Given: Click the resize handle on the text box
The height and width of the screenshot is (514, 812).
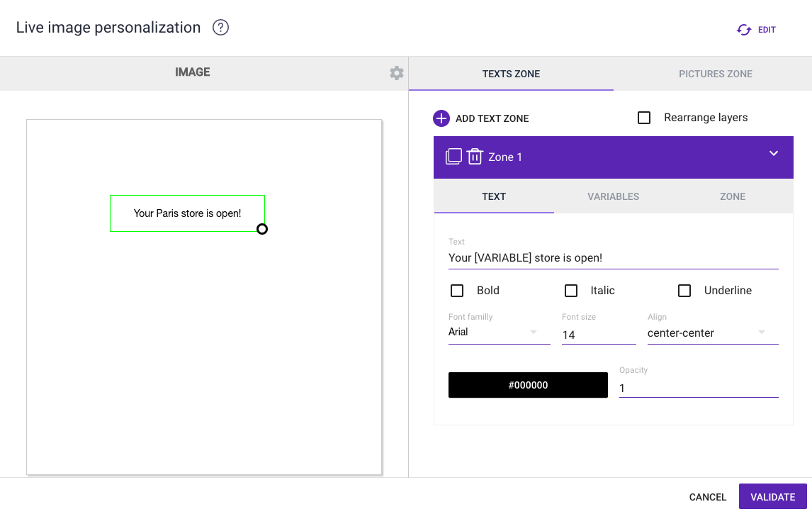Looking at the screenshot, I should point(262,229).
